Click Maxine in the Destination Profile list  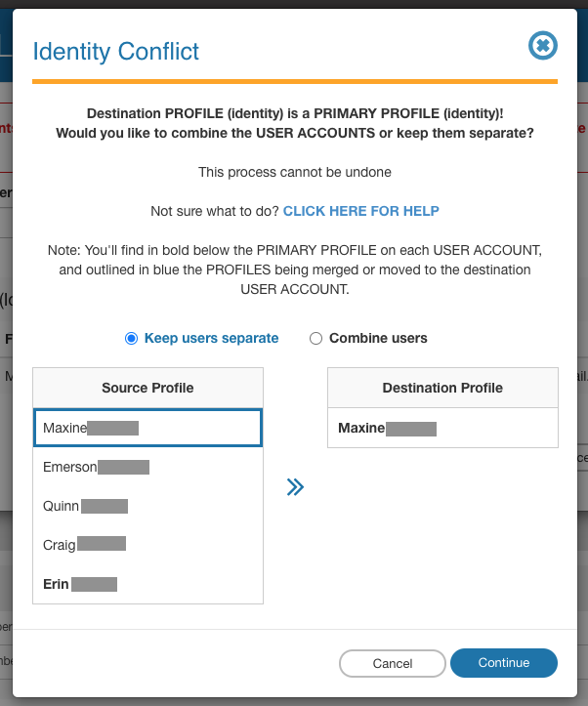tap(442, 428)
